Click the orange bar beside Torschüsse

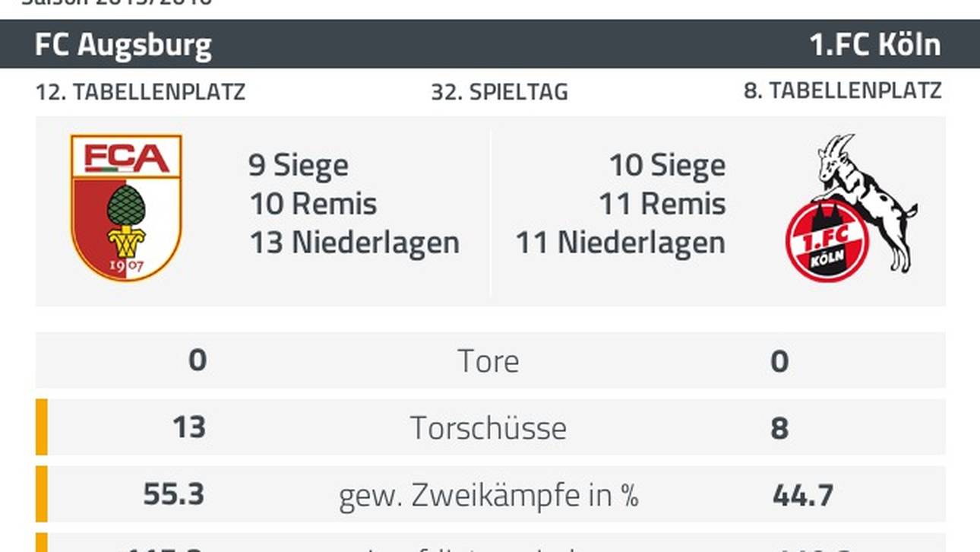click(42, 427)
